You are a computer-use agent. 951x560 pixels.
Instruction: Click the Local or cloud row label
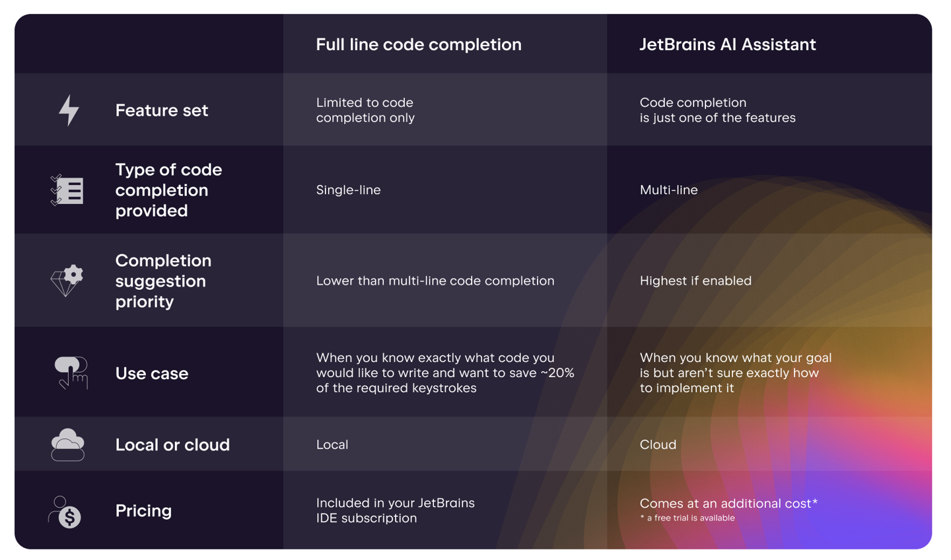tap(172, 445)
